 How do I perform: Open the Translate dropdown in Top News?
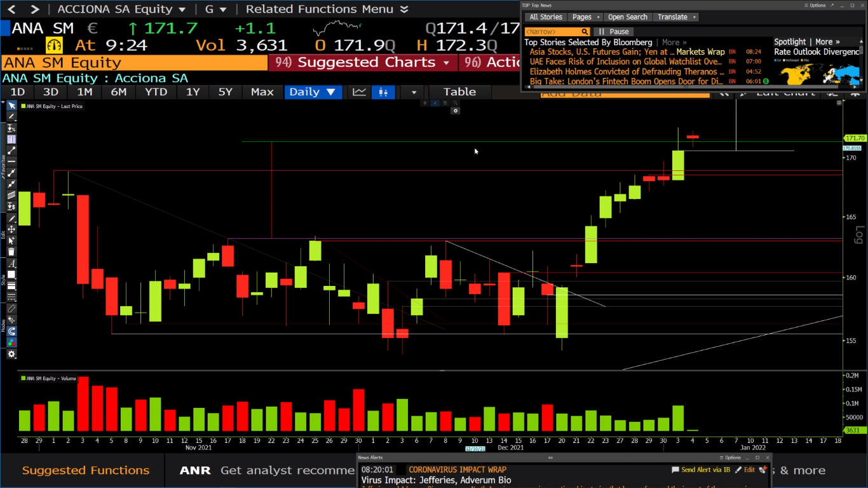pyautogui.click(x=677, y=17)
